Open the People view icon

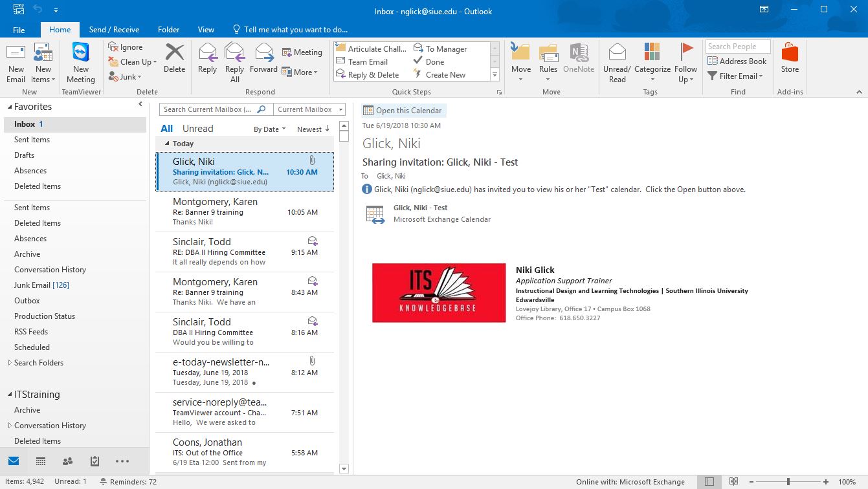(67, 461)
